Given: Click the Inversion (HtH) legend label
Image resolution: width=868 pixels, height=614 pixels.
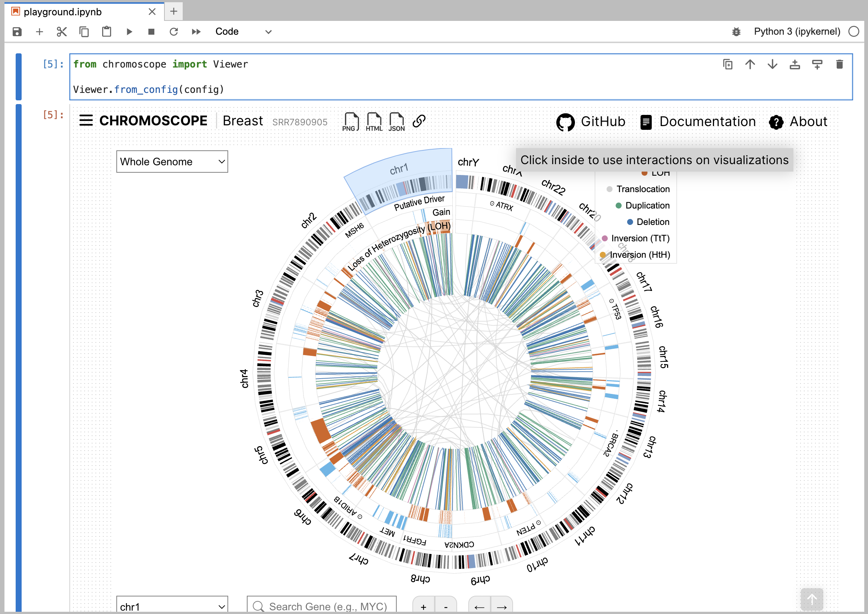Looking at the screenshot, I should point(640,255).
